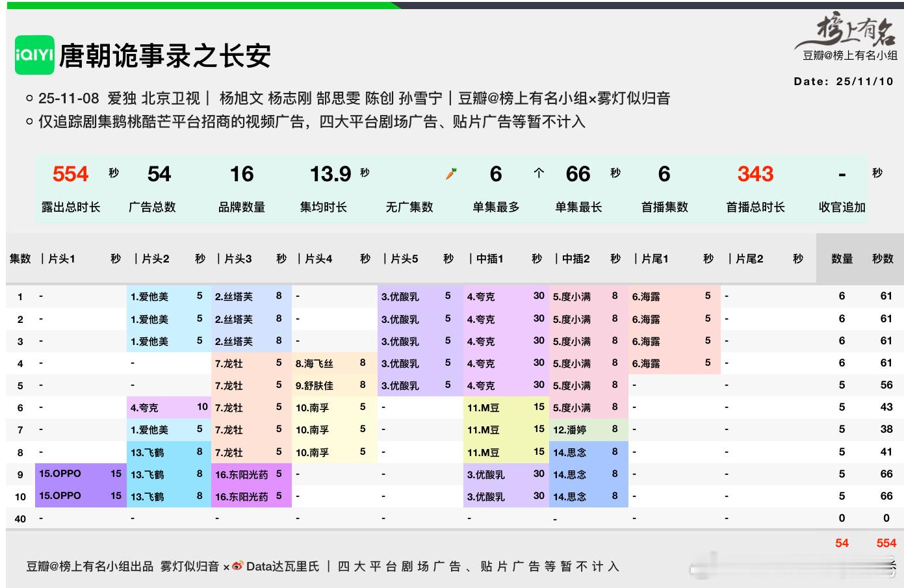Click the 片尾2 column header
This screenshot has width=904, height=588.
pos(750,259)
